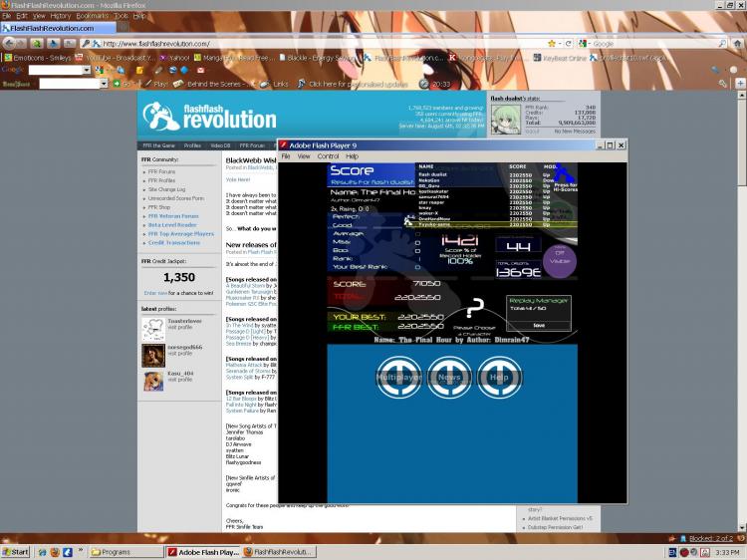Open FFR Forums sidebar link
The image size is (747, 560).
(161, 171)
